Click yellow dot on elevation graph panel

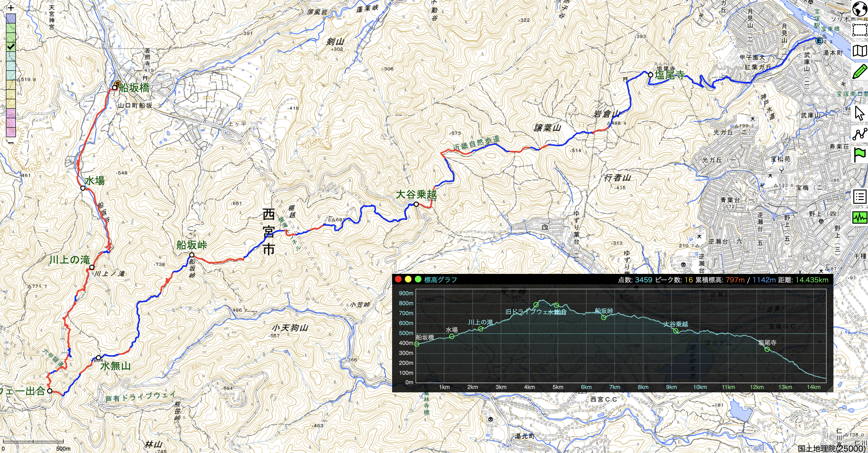408,279
